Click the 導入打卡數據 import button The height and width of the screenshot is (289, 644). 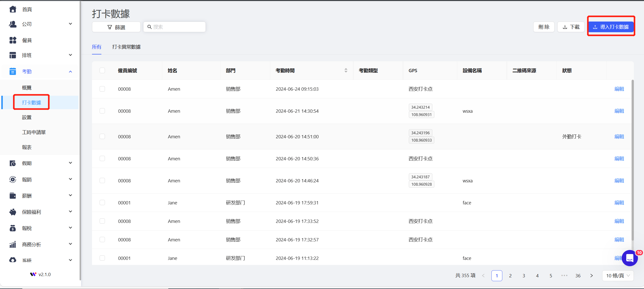(611, 27)
